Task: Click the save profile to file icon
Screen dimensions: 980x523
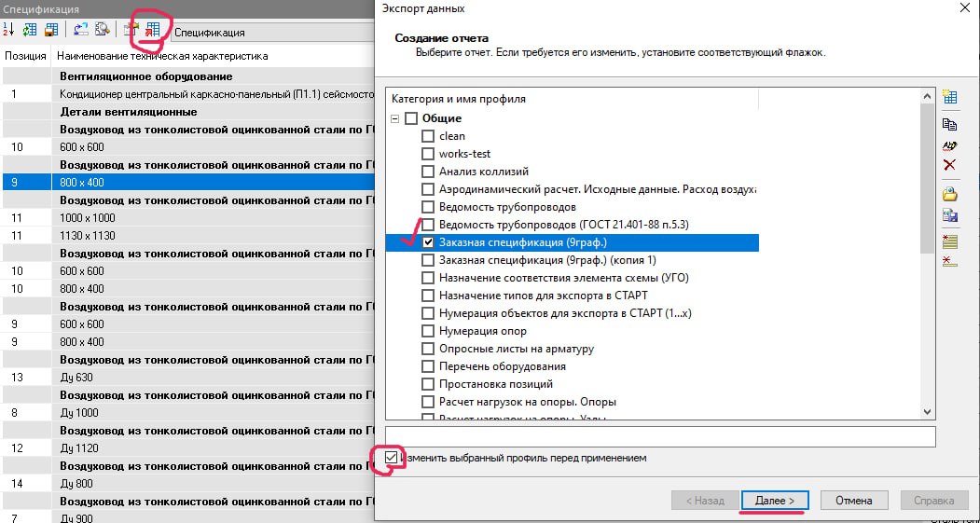Action: point(950,215)
